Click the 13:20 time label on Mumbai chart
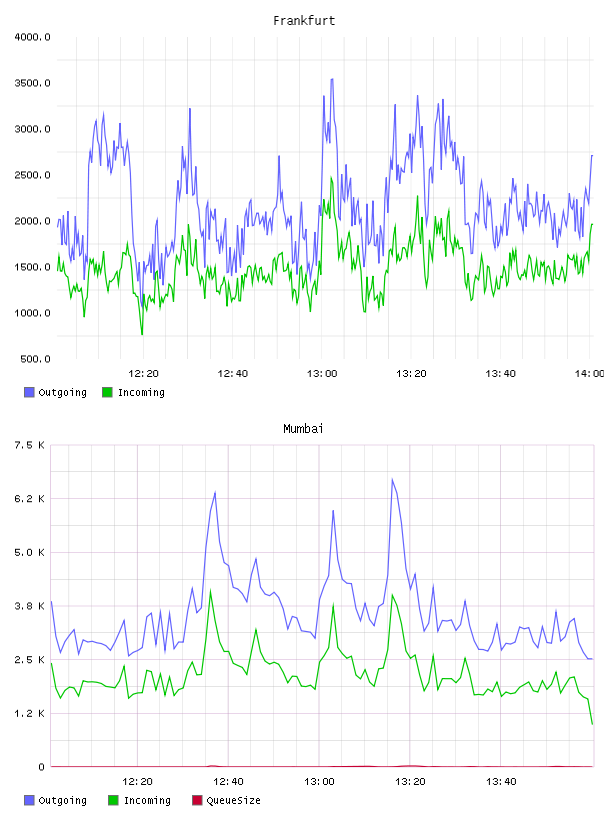Image resolution: width=608 pixels, height=816 pixels. [410, 782]
